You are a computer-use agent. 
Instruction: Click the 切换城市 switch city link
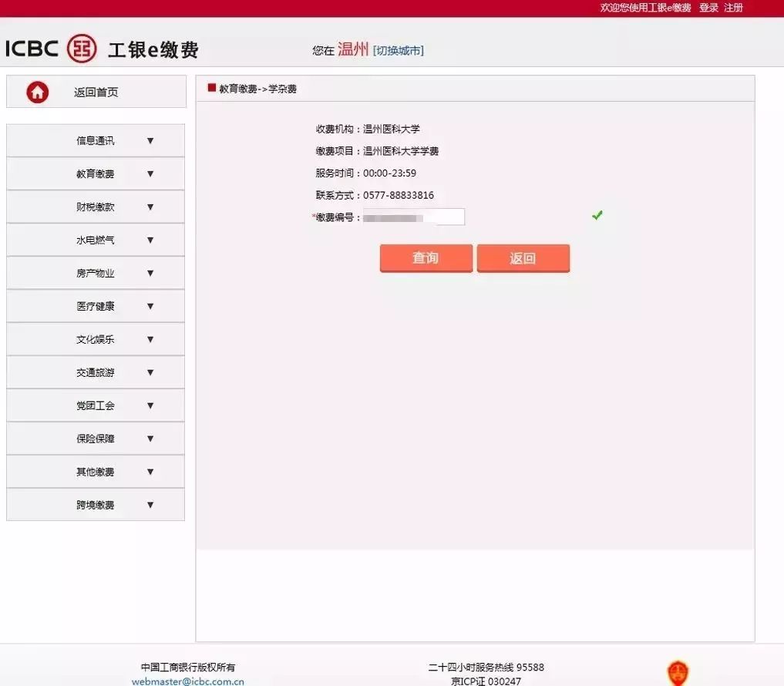399,51
